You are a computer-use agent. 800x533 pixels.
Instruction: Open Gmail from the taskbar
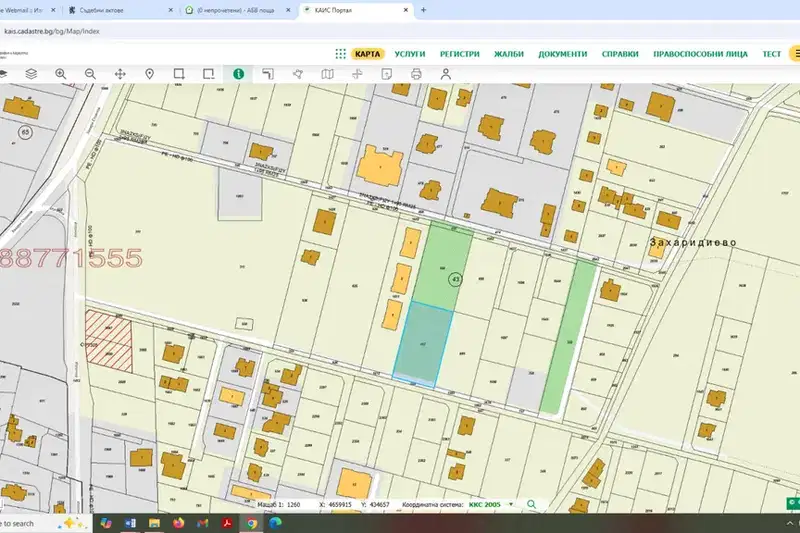(203, 523)
